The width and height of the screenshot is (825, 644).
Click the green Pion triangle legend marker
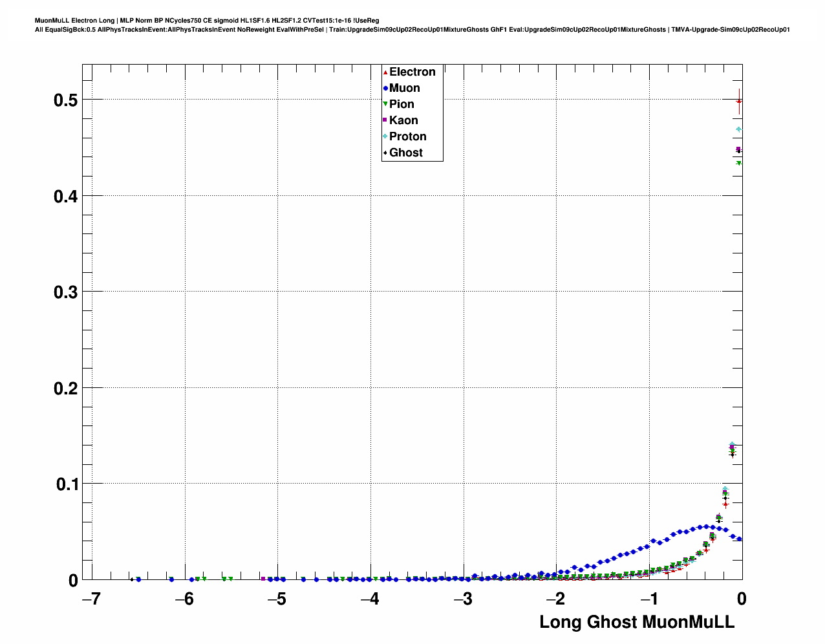pos(385,105)
